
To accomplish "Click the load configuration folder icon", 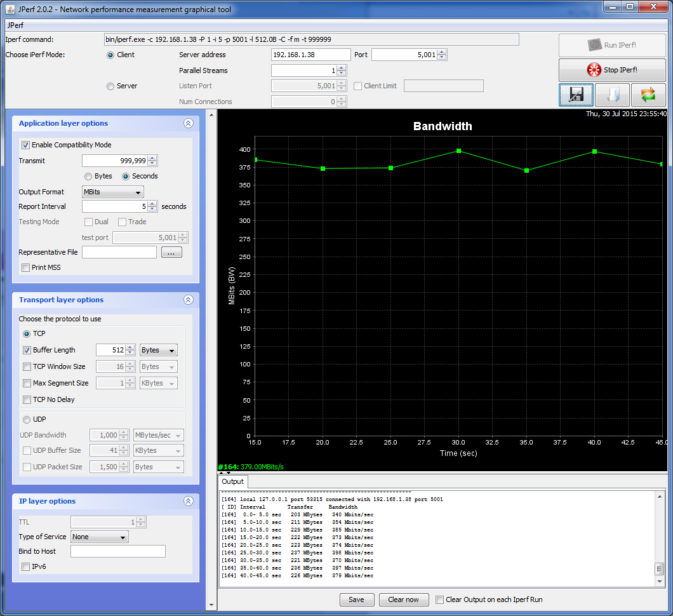I will [x=612, y=95].
